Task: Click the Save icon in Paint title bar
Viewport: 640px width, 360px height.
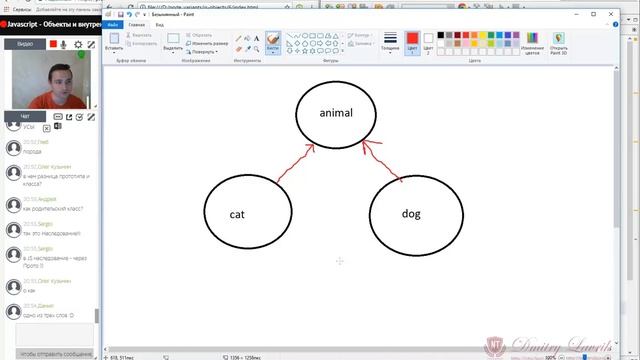Action: pyautogui.click(x=120, y=14)
